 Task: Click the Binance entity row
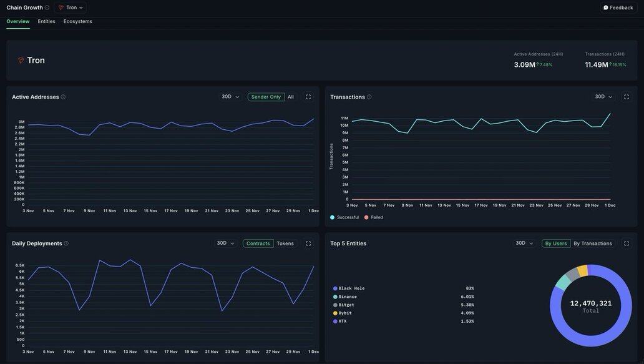point(348,297)
